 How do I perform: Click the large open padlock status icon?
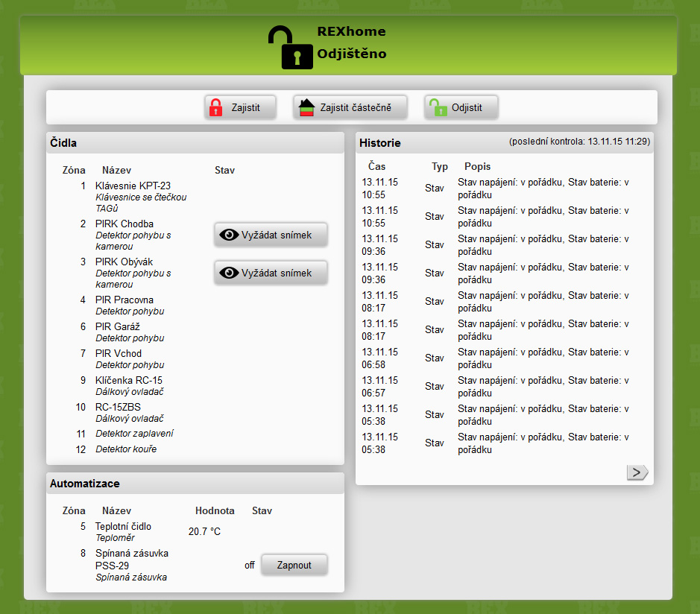[x=291, y=48]
